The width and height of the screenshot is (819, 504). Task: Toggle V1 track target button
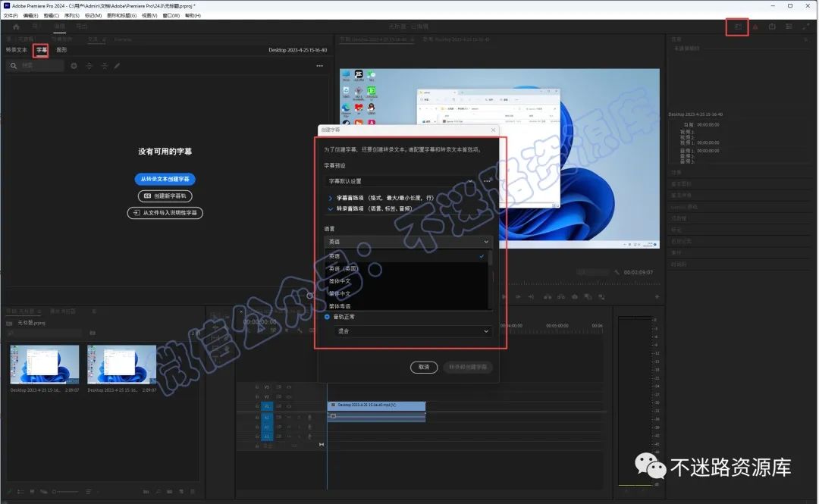[x=267, y=406]
